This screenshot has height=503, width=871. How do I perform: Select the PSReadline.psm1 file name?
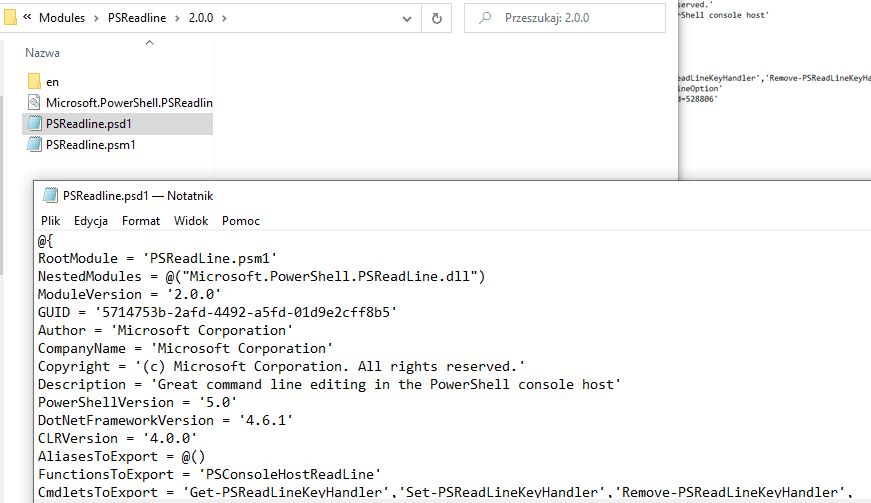91,145
